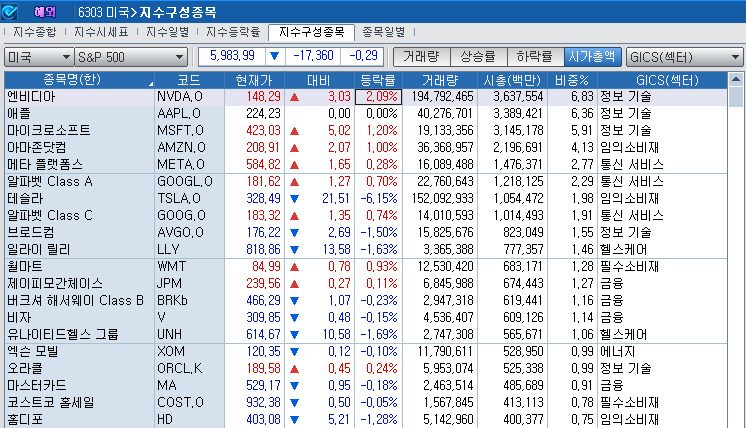Click the 비중% column header
The width and height of the screenshot is (746, 428).
click(572, 80)
